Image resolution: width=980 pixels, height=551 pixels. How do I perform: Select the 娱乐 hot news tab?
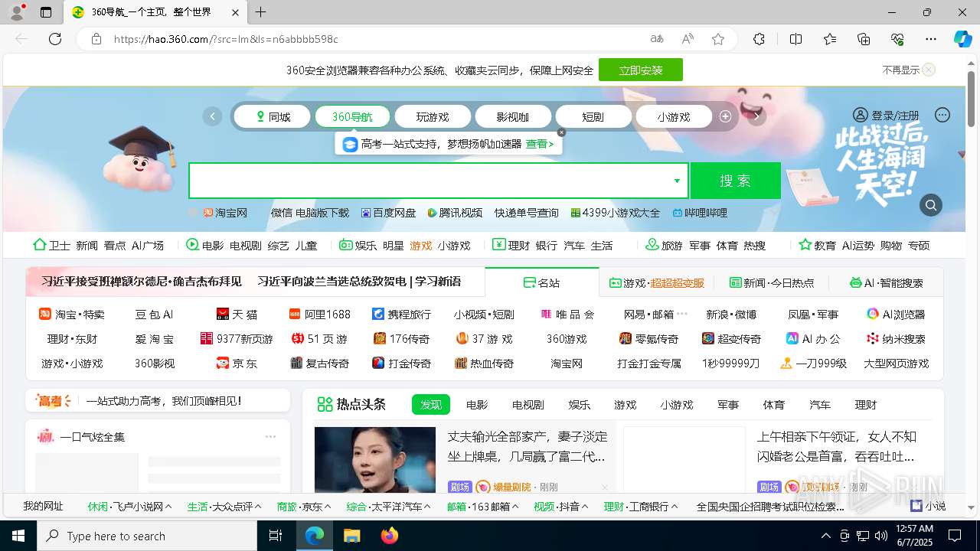point(580,404)
